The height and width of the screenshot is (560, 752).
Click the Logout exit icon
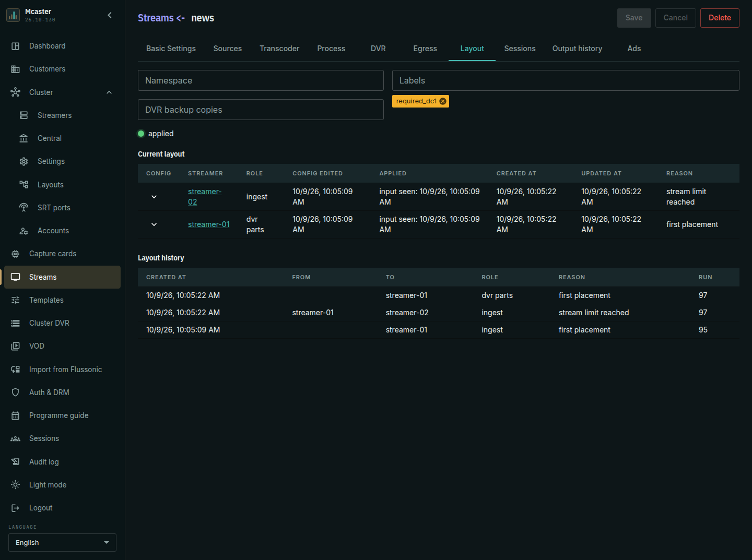16,508
